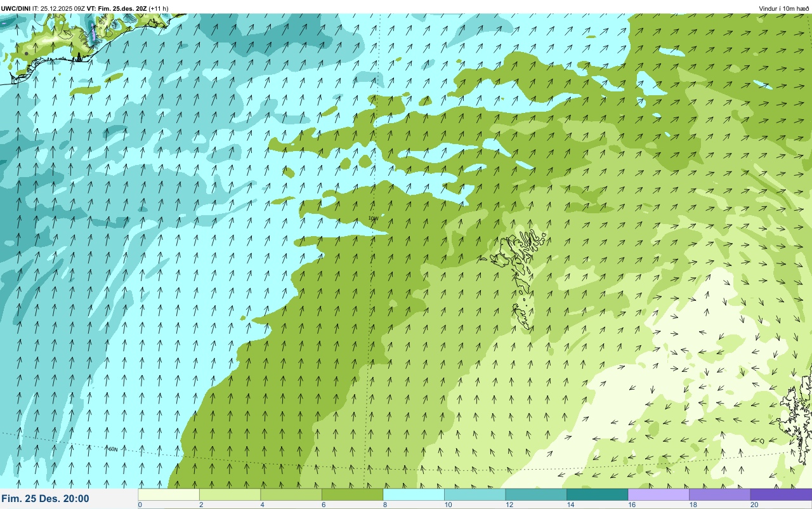Image resolution: width=812 pixels, height=509 pixels.
Task: Click the medium teal 12–14 legend swatch
Action: 536,494
